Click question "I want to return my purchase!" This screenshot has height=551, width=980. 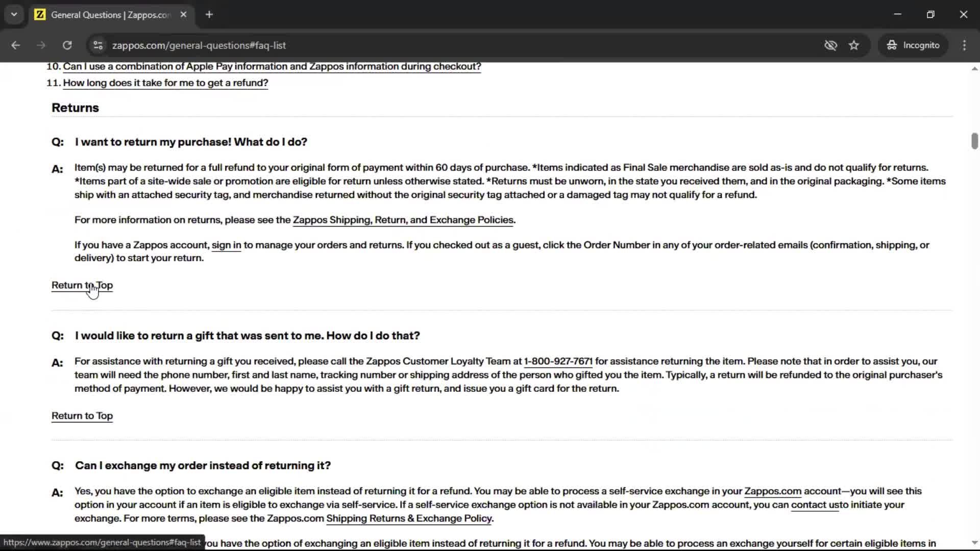pyautogui.click(x=191, y=142)
